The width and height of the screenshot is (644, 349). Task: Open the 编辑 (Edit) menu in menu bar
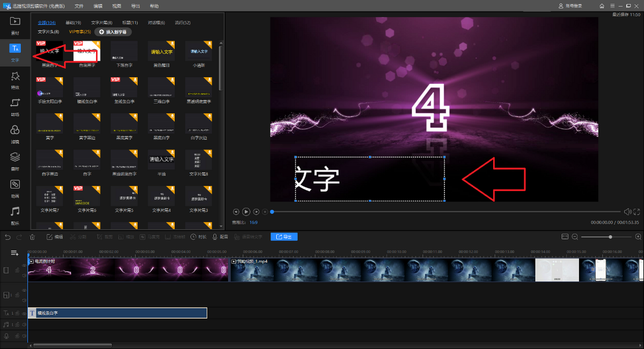98,6
